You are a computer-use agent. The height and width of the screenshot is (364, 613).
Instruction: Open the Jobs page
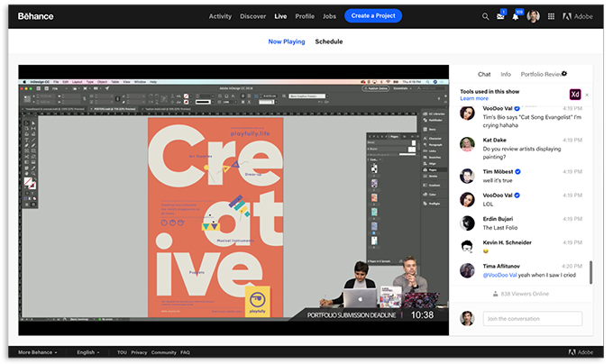click(329, 16)
